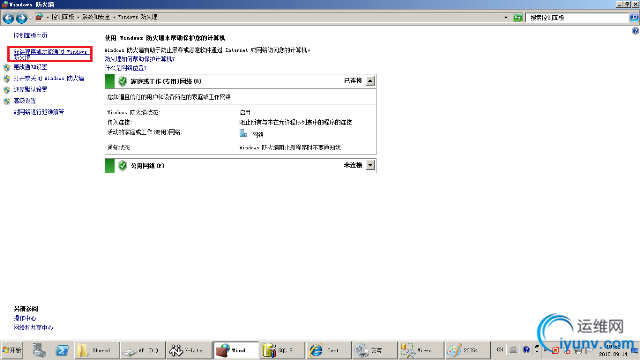This screenshot has width=640, height=360.
Task: Collapse the 家庭或工作(专用)网络 section arrow
Action: click(370, 81)
